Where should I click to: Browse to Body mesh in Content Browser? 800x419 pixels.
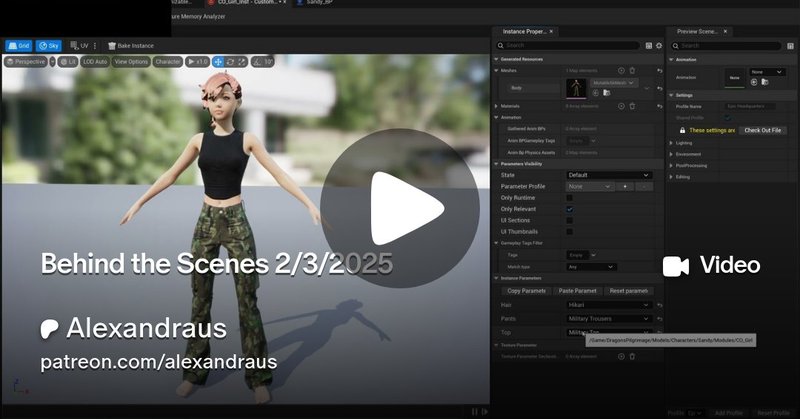click(x=607, y=93)
